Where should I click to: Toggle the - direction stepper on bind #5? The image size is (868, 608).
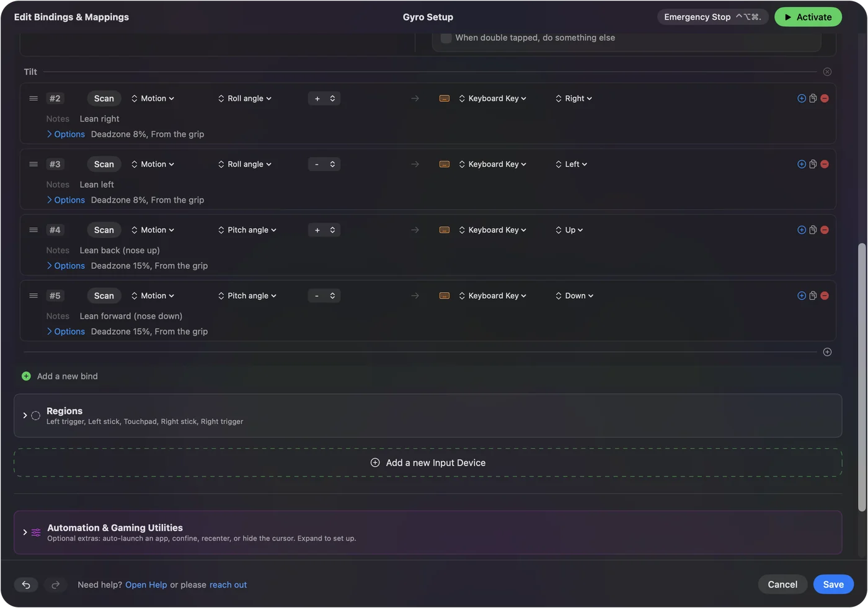[324, 296]
